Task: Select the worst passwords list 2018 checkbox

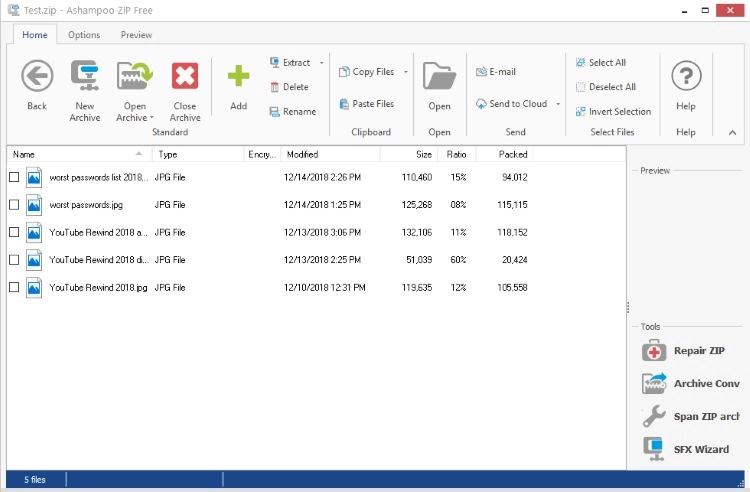Action: point(14,177)
